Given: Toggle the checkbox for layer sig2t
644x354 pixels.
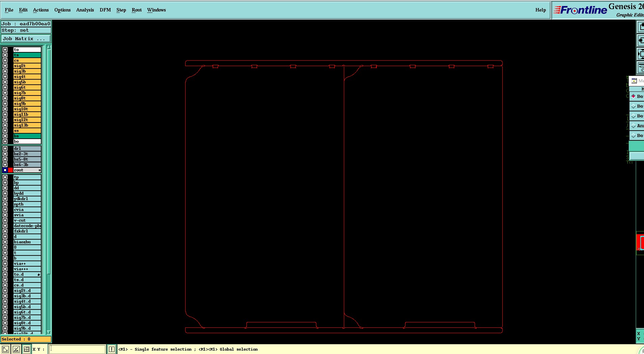Looking at the screenshot, I should pyautogui.click(x=5, y=66).
